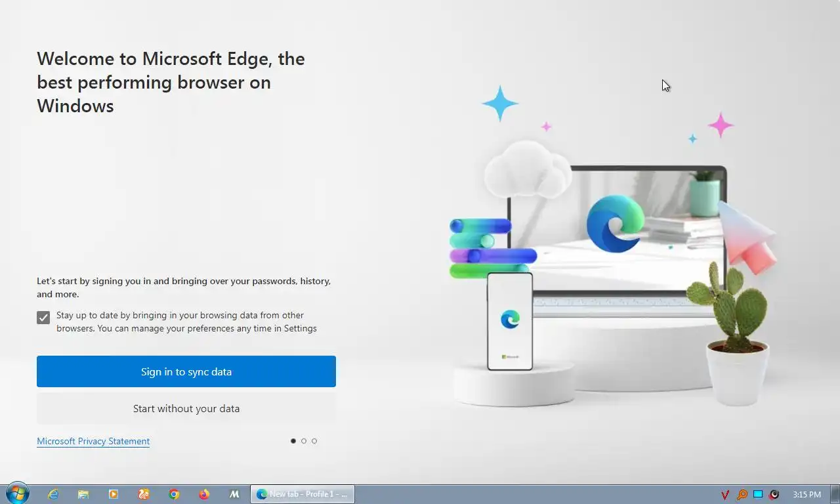Image resolution: width=840 pixels, height=504 pixels.
Task: Launch Google Chrome from the taskbar
Action: (174, 494)
